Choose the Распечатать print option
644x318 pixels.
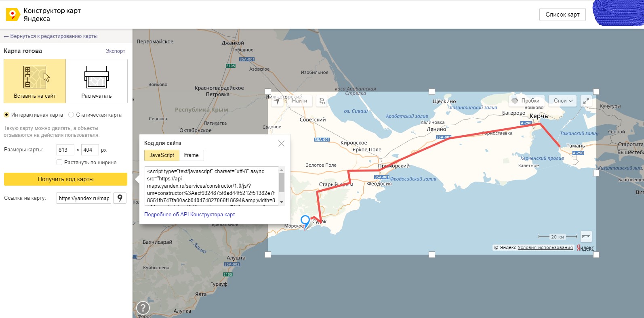[x=97, y=81]
